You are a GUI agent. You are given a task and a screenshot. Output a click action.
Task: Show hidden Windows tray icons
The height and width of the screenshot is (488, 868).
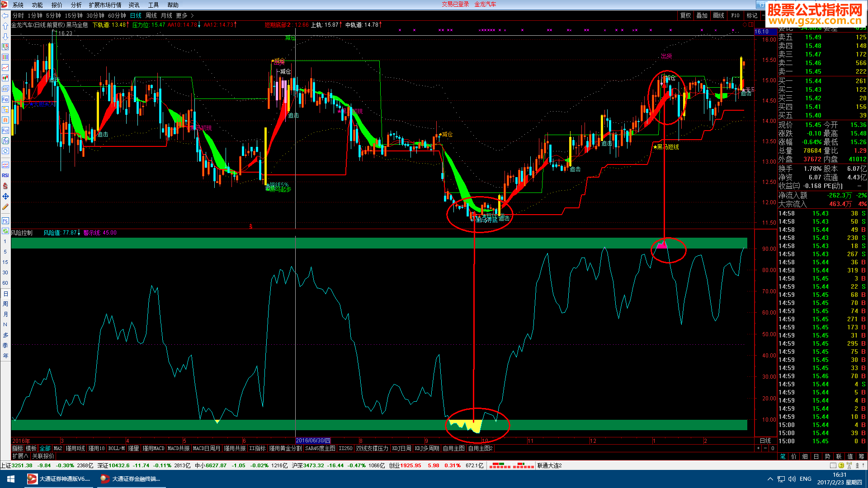click(770, 479)
